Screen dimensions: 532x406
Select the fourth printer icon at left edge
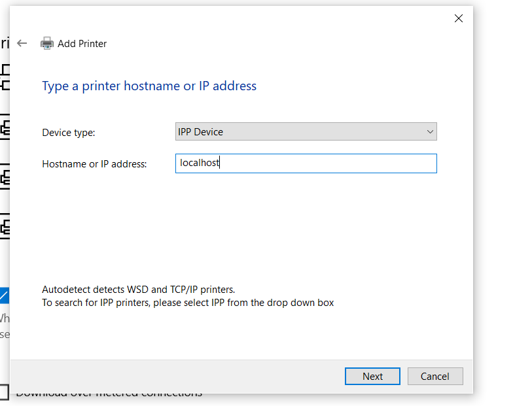pos(5,227)
